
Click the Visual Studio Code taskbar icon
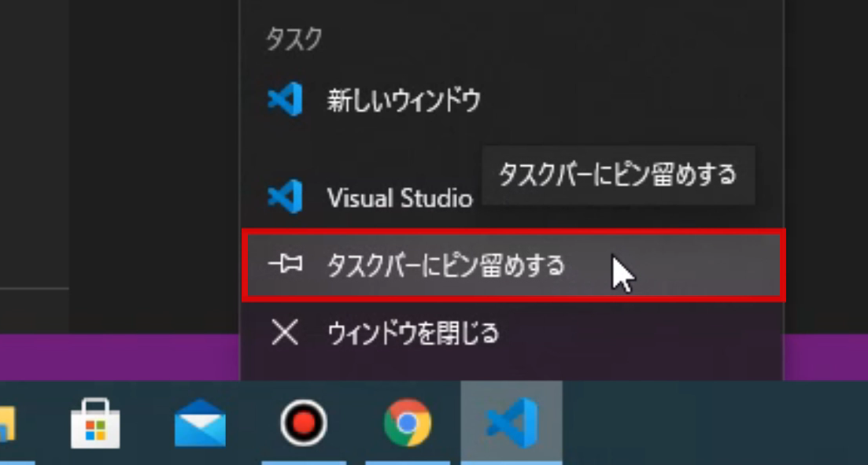point(512,423)
